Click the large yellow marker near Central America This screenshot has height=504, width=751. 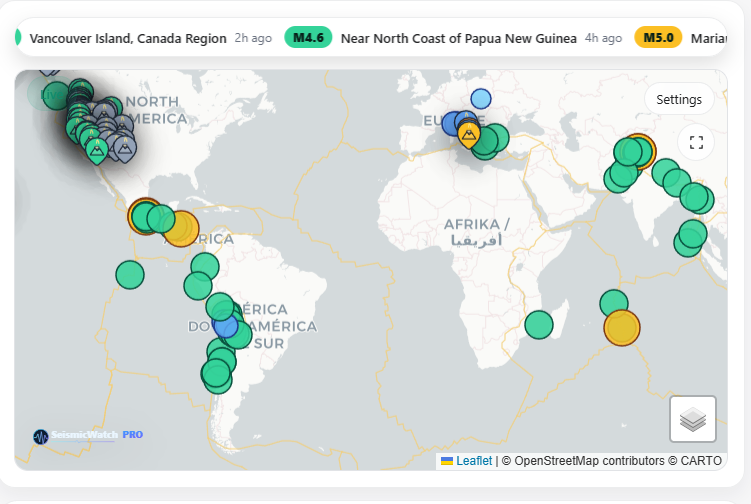[x=181, y=227]
